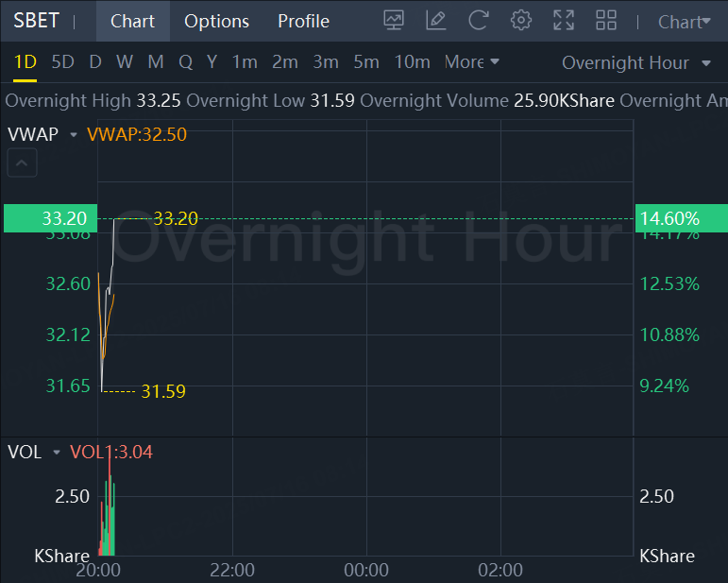
Task: Select the drawing pencil tool icon
Action: [435, 20]
